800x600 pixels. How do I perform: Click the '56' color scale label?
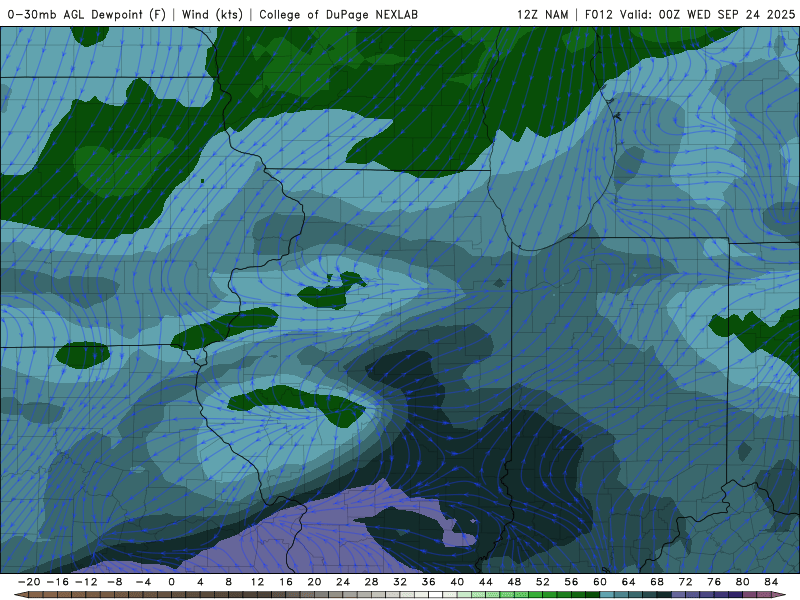coord(571,582)
